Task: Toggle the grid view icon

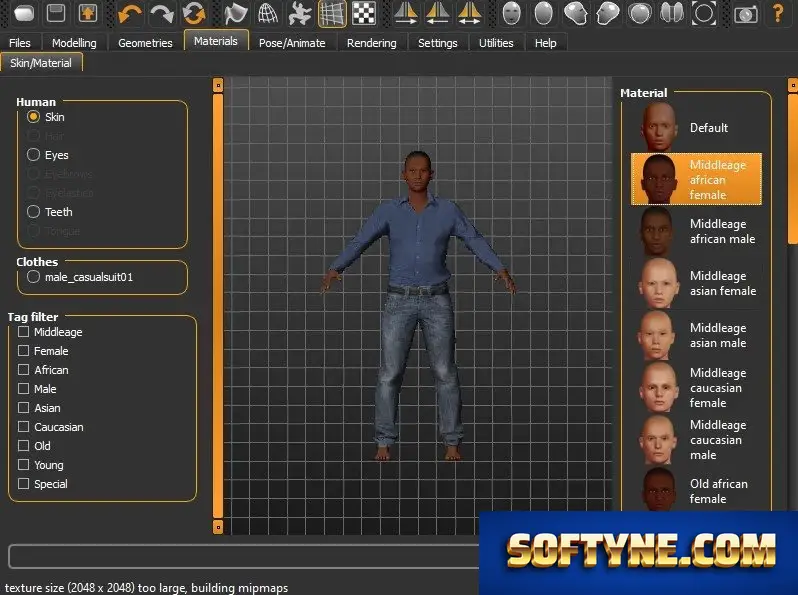Action: click(332, 13)
